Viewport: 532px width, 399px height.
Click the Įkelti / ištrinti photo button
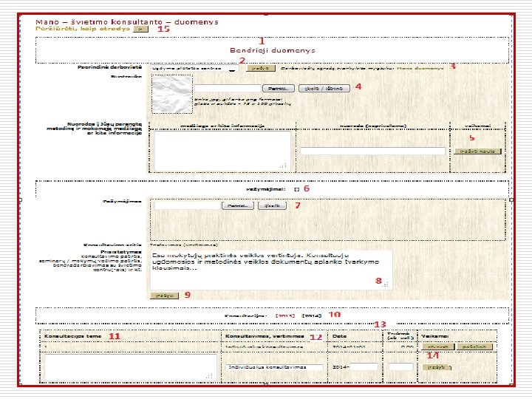(x=324, y=88)
